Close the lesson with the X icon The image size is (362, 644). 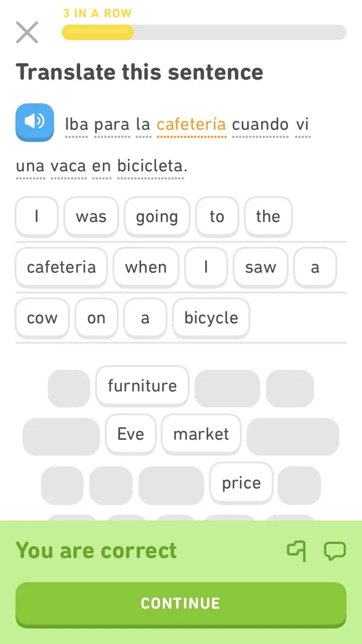[27, 32]
